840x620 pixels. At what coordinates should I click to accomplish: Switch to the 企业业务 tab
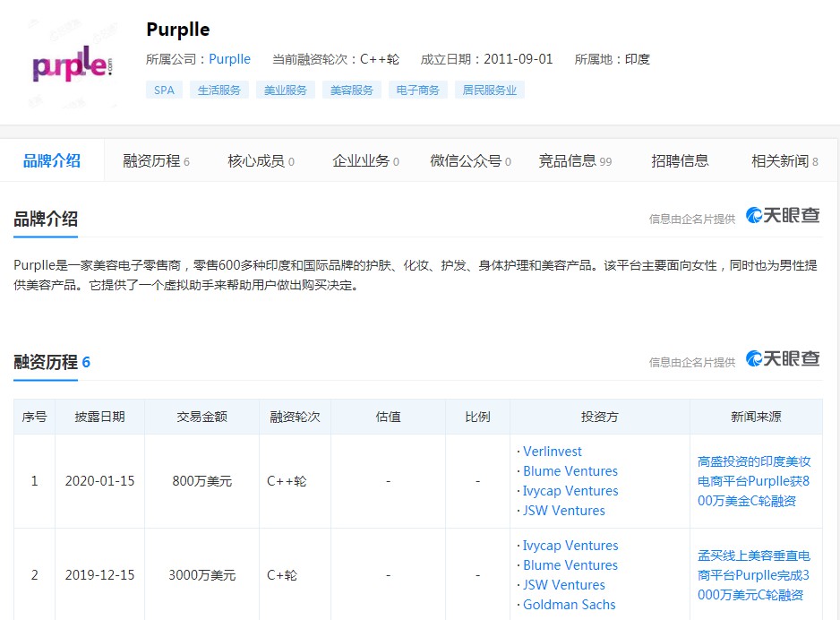point(365,160)
